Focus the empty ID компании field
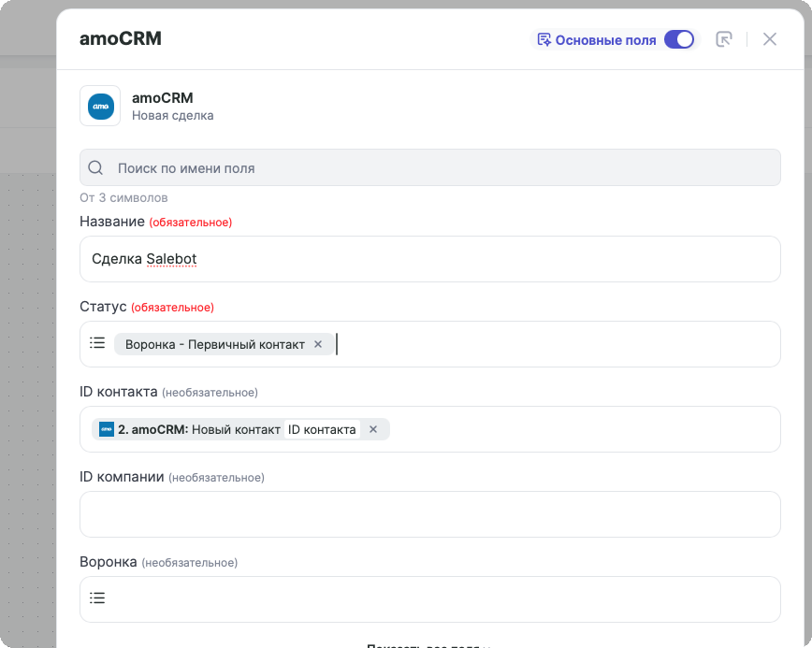This screenshot has height=648, width=812. (429, 514)
